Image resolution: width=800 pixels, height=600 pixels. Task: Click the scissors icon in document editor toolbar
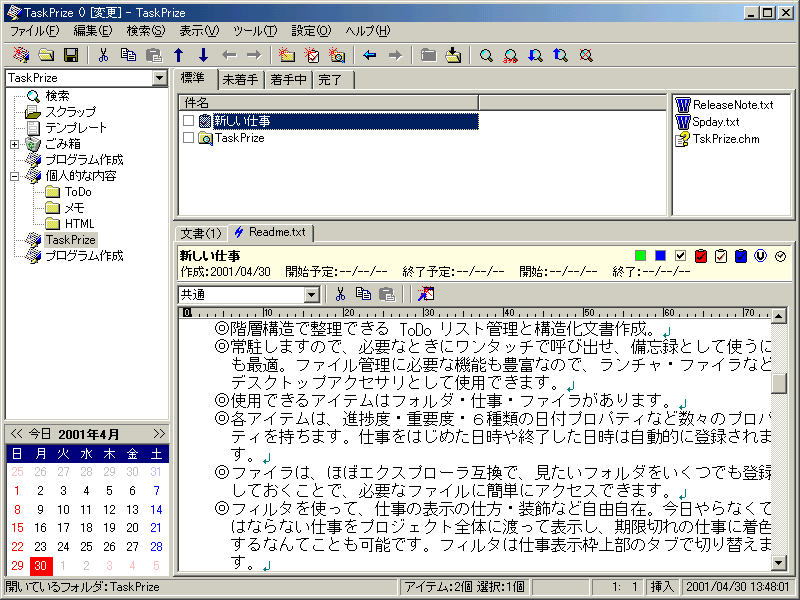pyautogui.click(x=340, y=294)
